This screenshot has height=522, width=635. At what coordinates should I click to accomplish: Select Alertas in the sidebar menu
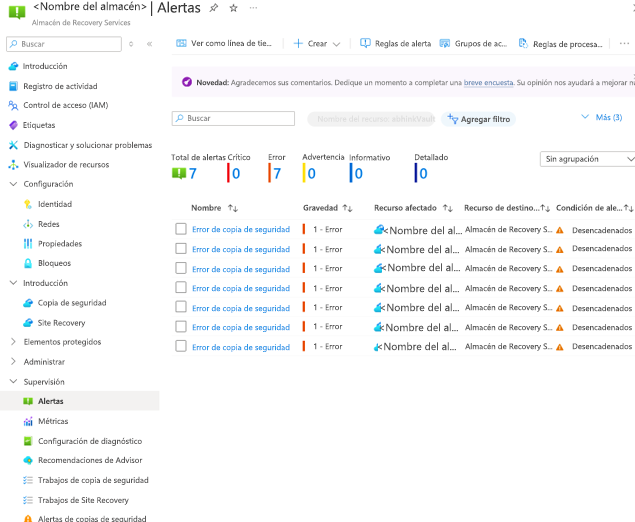(x=80, y=401)
